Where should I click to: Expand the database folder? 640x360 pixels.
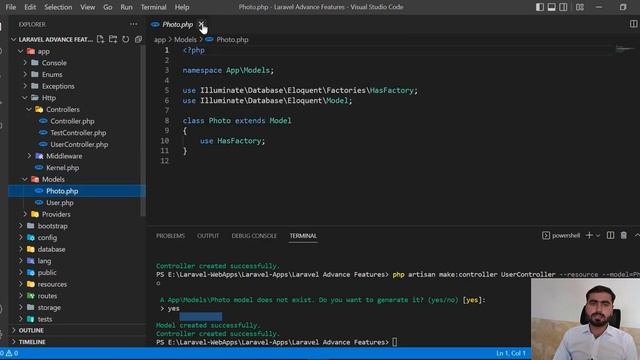pyautogui.click(x=77, y=249)
